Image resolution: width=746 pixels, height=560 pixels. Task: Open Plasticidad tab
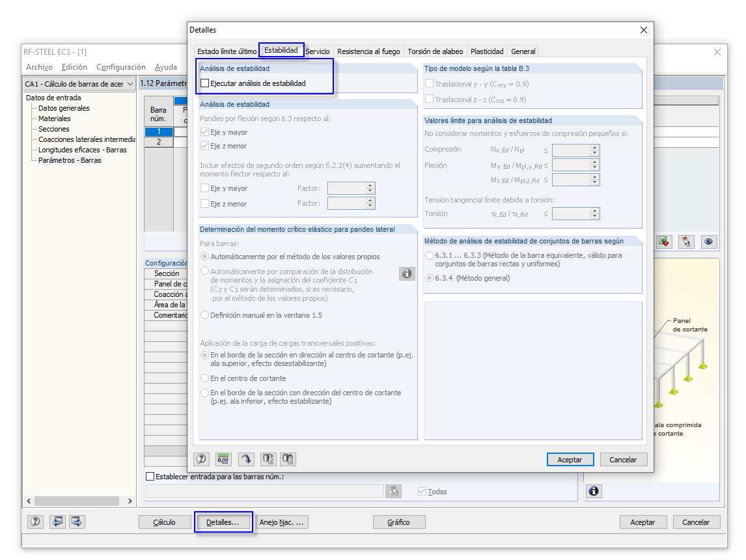coord(487,51)
